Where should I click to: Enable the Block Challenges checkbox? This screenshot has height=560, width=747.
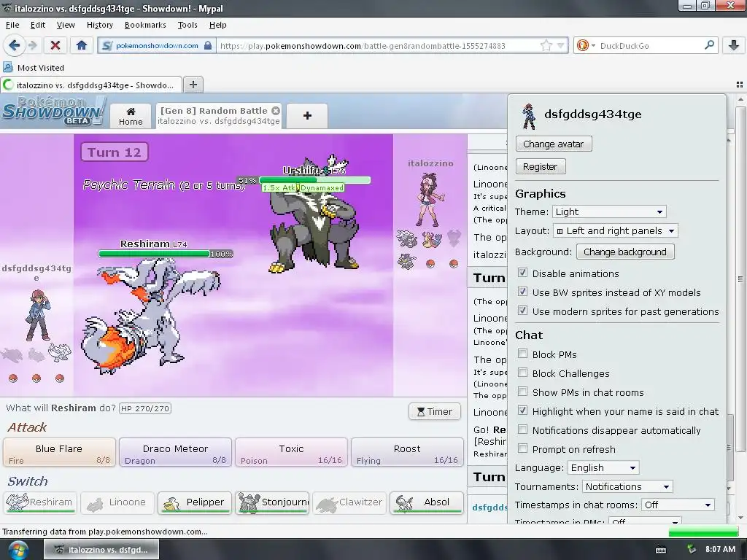522,373
